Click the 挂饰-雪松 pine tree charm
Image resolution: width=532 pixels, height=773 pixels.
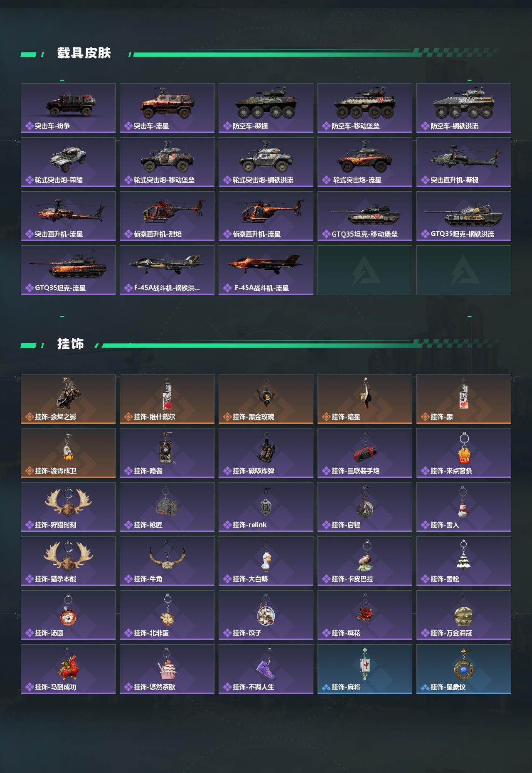click(x=464, y=561)
